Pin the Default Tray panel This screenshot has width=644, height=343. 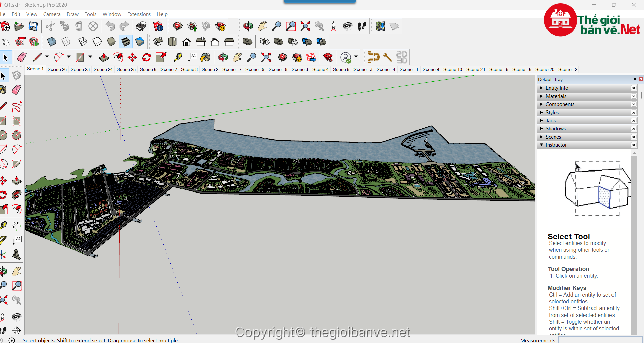(x=635, y=79)
